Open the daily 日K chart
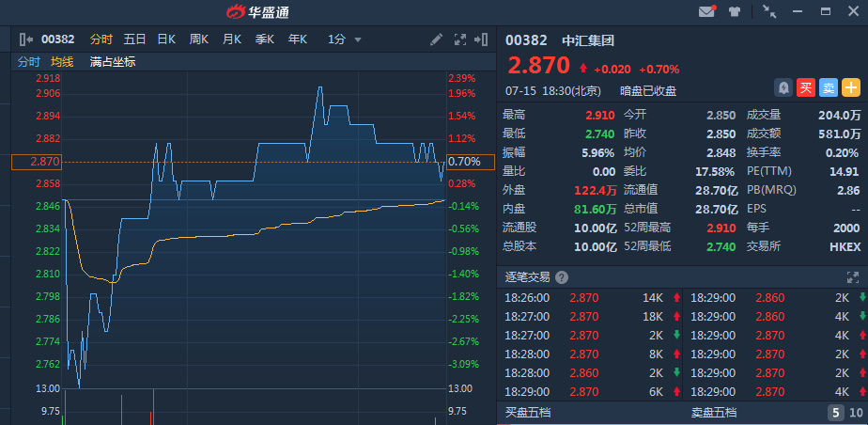Screen dimensions: 868x425 166,39
